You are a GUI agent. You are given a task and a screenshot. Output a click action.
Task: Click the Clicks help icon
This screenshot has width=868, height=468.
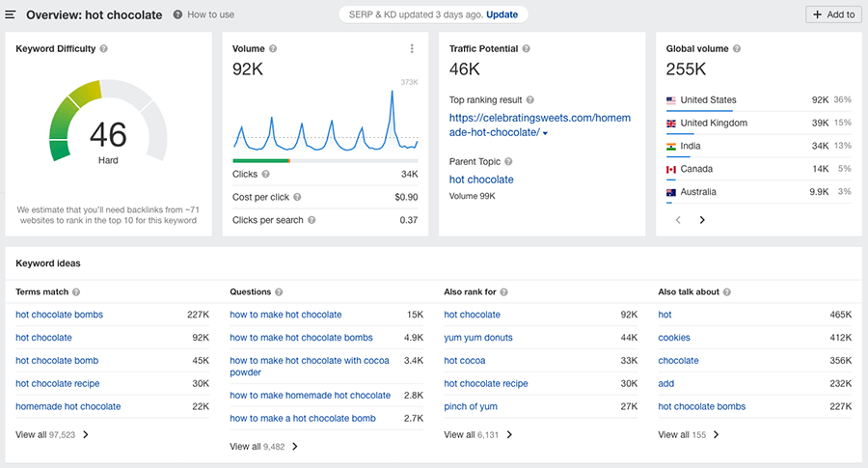point(265,174)
